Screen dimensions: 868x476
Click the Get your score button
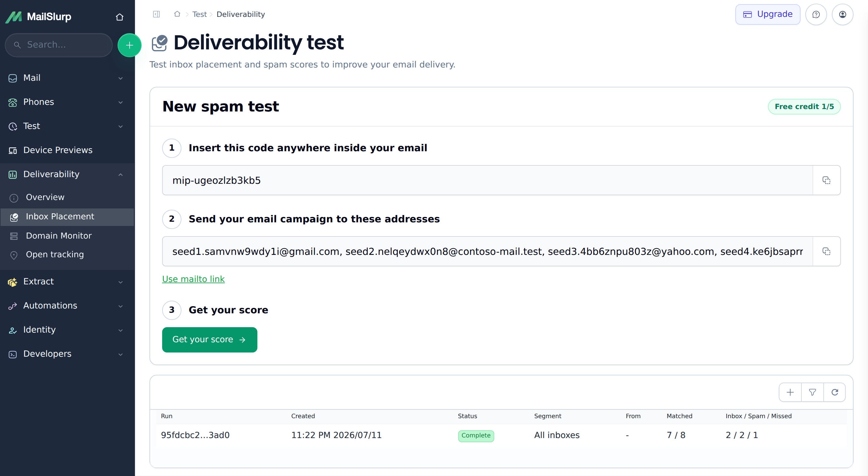pyautogui.click(x=209, y=340)
